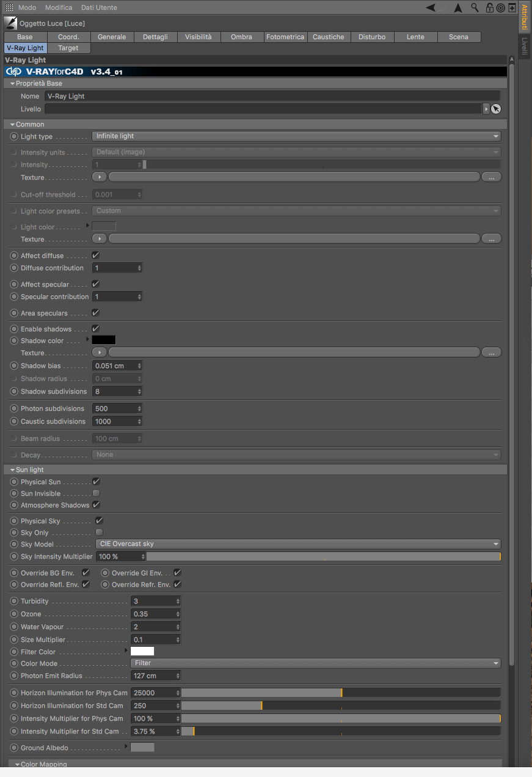Click keyframe circle beside Specular contribution
The height and width of the screenshot is (777, 532).
15,296
